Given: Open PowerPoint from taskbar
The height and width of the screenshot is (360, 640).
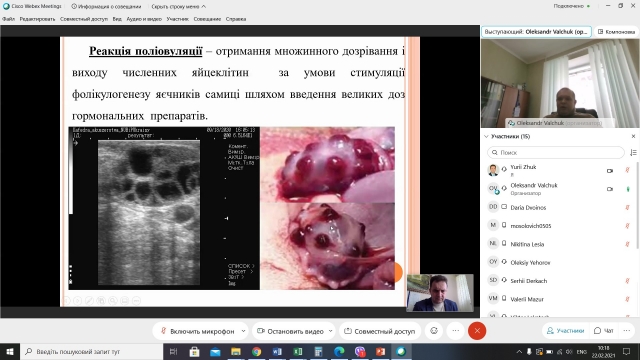Looking at the screenshot, I should 380,351.
